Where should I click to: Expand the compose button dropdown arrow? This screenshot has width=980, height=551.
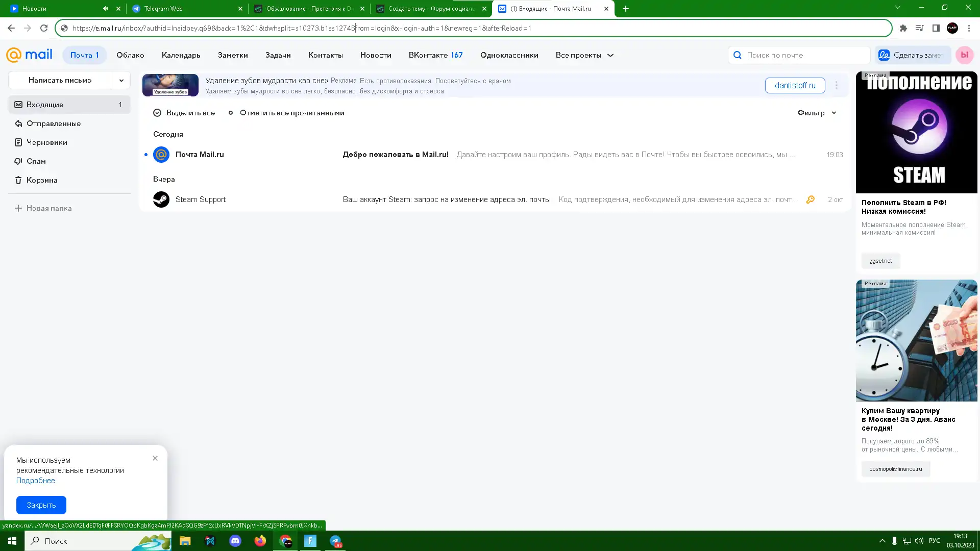pyautogui.click(x=121, y=80)
